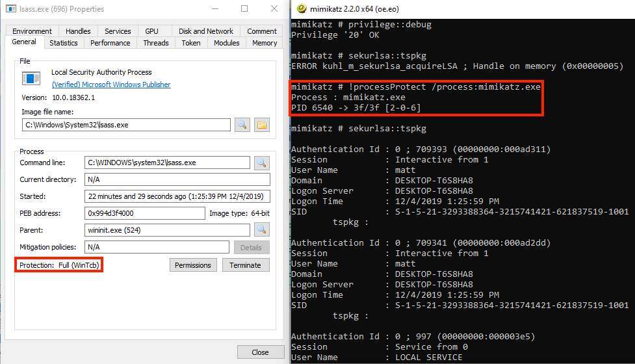Click the Parent wininit.exe field
Screen dimensions: 635x364
[x=167, y=230]
